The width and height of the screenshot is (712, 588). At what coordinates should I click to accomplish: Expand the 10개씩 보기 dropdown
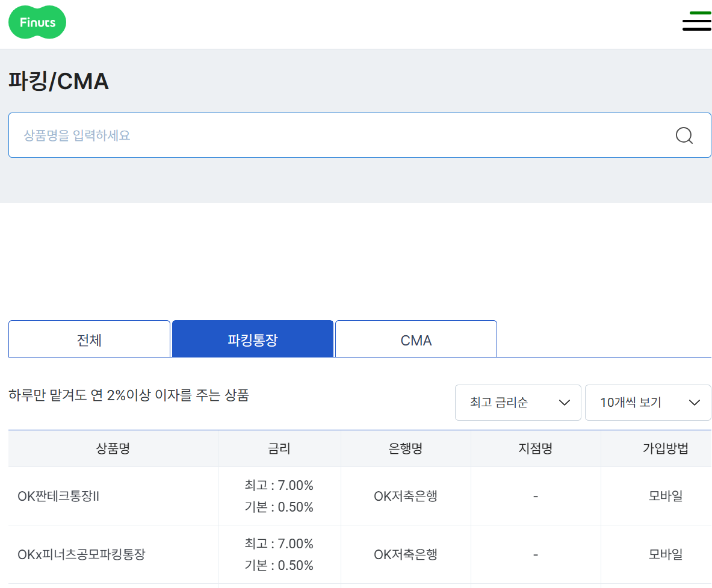pos(648,402)
